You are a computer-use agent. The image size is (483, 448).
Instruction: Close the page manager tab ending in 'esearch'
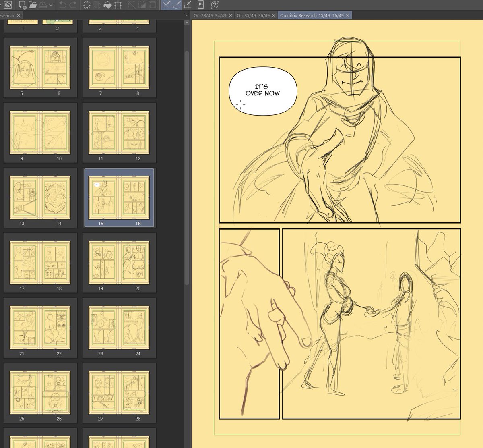click(x=19, y=15)
